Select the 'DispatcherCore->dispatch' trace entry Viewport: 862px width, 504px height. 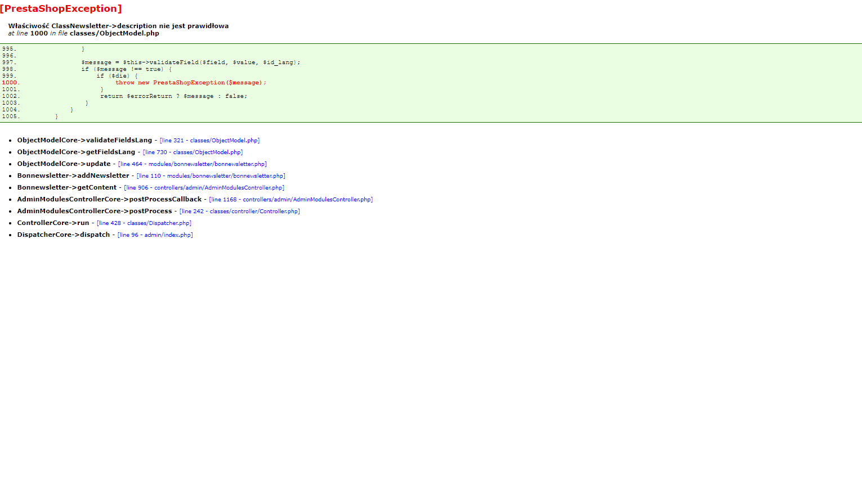[x=64, y=235]
